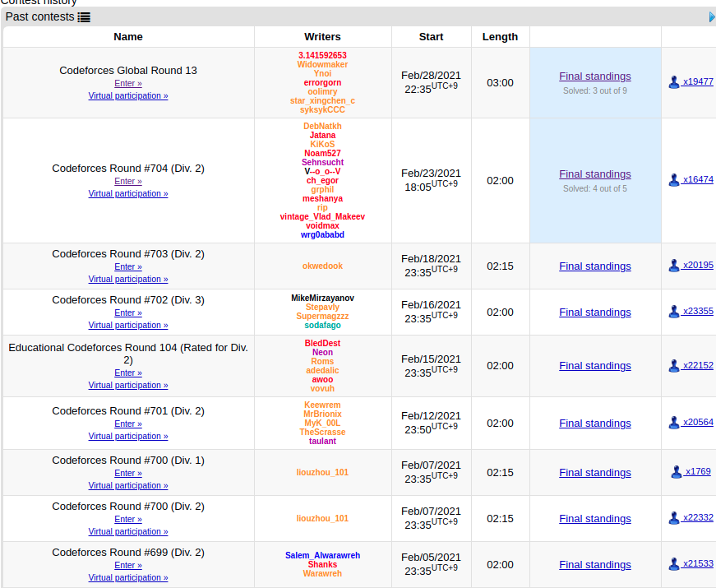Open writer profile sodafago
This screenshot has width=716, height=588.
coord(322,326)
